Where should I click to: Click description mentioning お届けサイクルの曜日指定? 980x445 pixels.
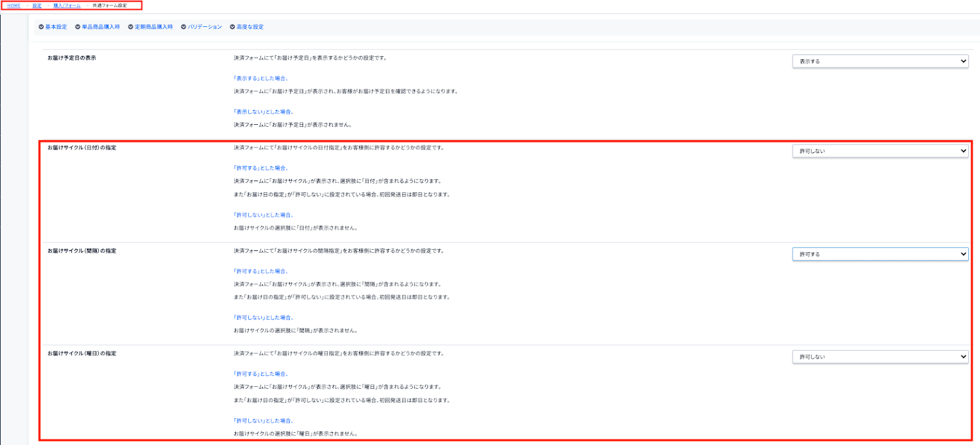pos(339,354)
